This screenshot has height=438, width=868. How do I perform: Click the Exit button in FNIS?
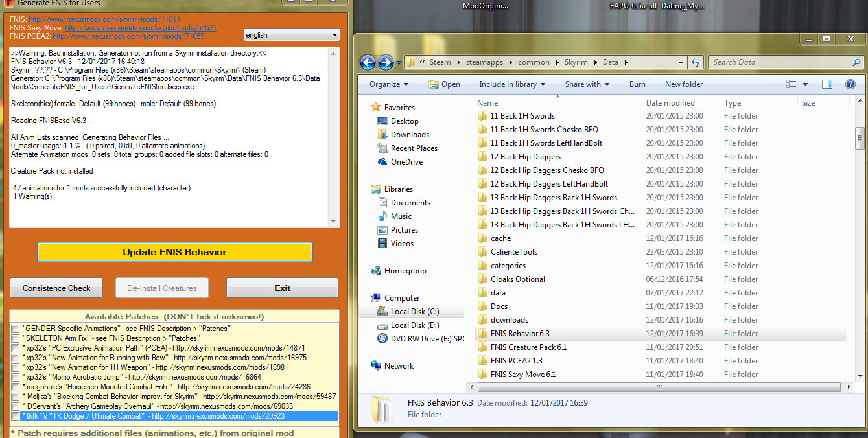pos(282,288)
